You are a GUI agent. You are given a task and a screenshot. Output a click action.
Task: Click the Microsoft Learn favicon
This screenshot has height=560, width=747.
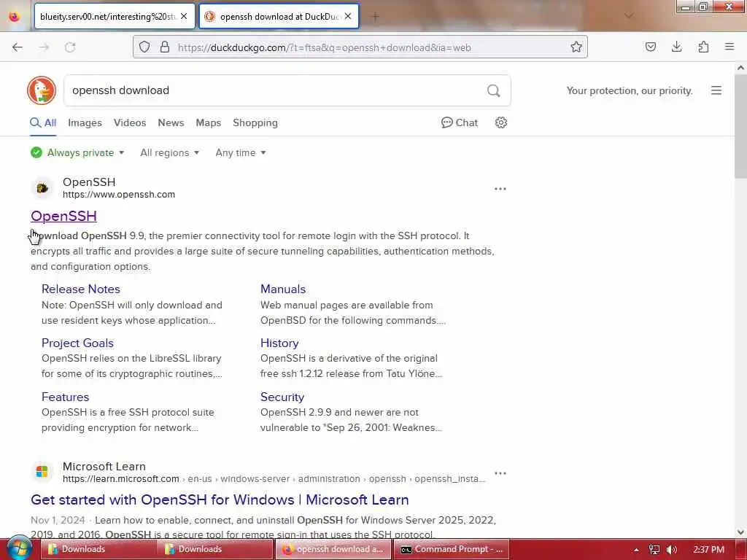click(x=42, y=472)
